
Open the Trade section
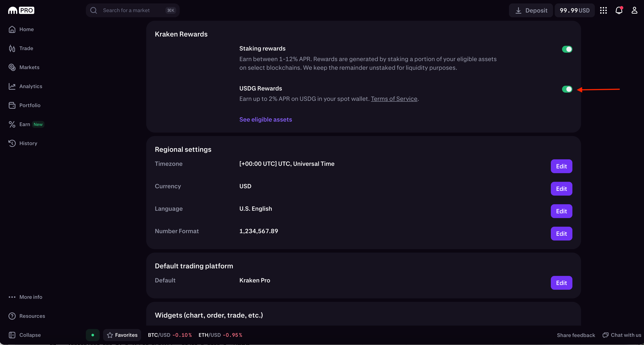[21, 48]
